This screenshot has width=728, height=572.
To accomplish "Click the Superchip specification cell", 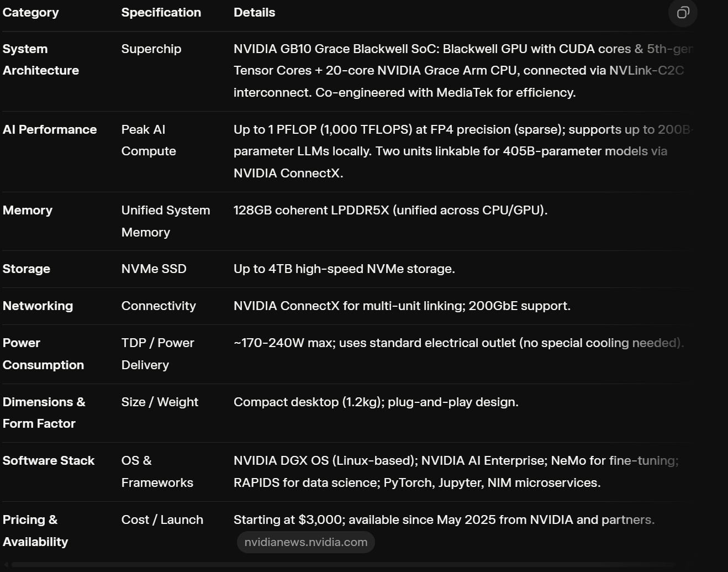I will [x=151, y=49].
